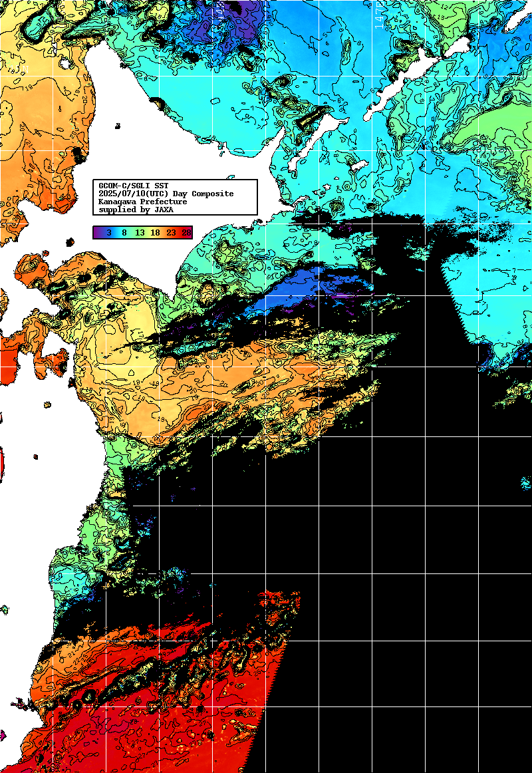The width and height of the screenshot is (532, 773).
Task: Click the value 28 on color scale
Action: point(186,233)
